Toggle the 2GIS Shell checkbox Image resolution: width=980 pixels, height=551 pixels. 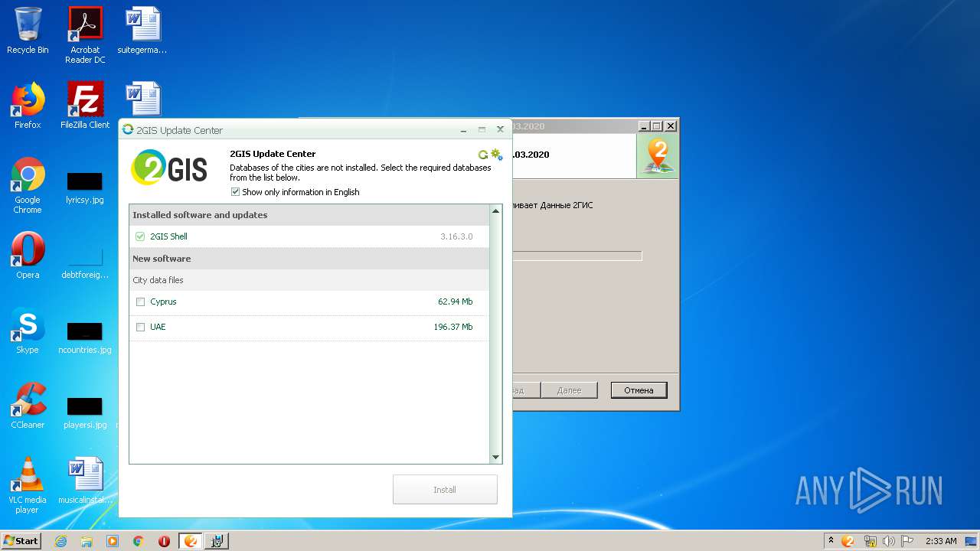pyautogui.click(x=140, y=236)
